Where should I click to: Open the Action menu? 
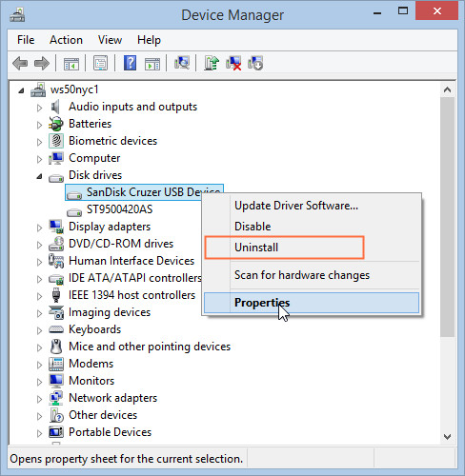click(x=66, y=40)
